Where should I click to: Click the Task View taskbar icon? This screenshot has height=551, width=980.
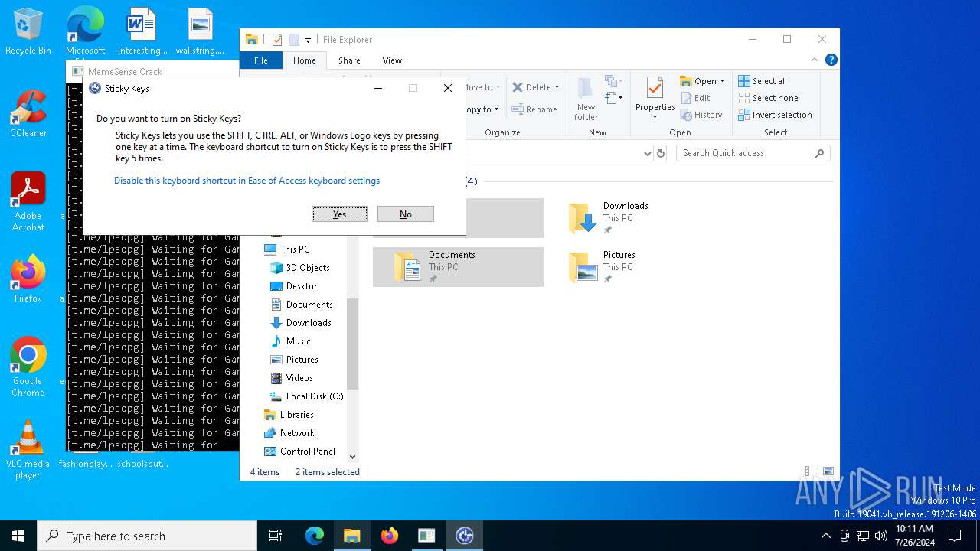tap(276, 536)
